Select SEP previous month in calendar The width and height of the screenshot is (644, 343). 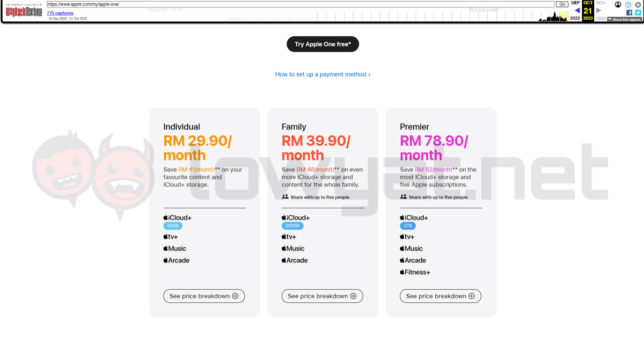click(575, 3)
